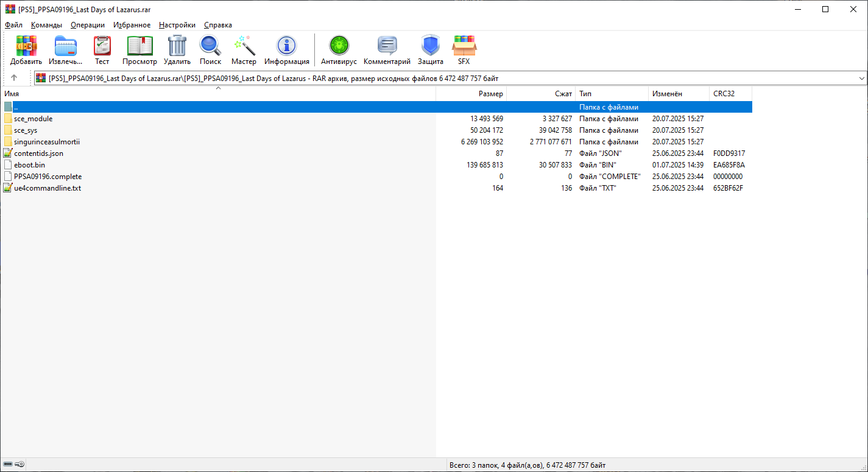This screenshot has width=868, height=472.
Task: Expand the archive path dropdown arrow
Action: [x=861, y=79]
